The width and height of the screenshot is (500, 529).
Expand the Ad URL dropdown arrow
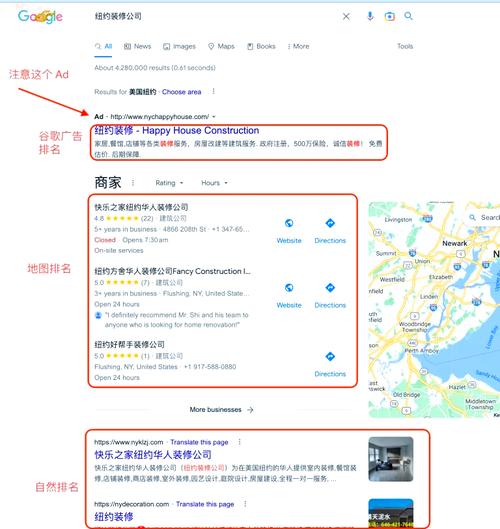(x=214, y=117)
